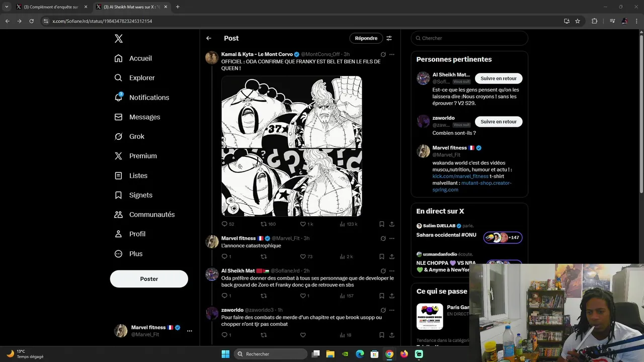This screenshot has height=362, width=644.
Task: Bookmark the Le Mont Corvo post
Action: (382, 224)
